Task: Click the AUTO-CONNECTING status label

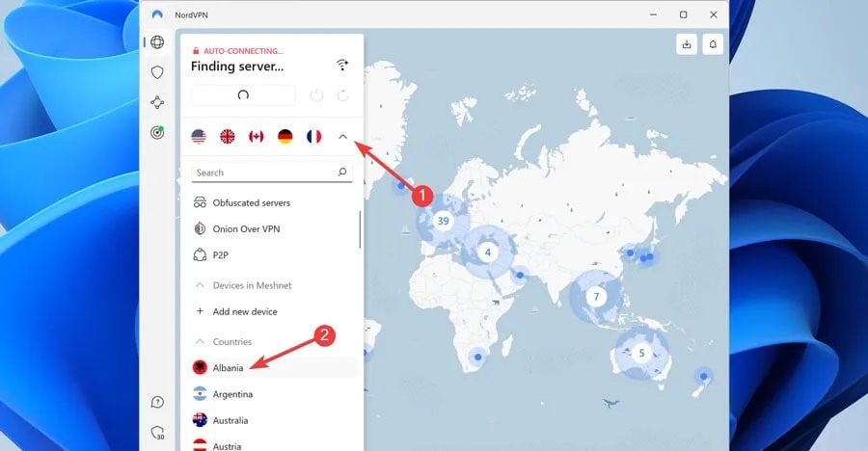Action: coord(243,51)
